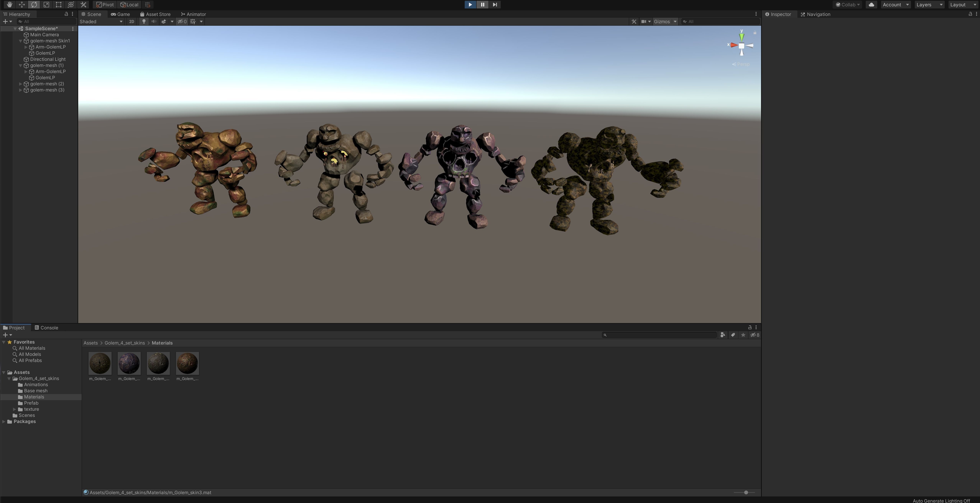
Task: Open the Project panel options menu
Action: click(756, 327)
